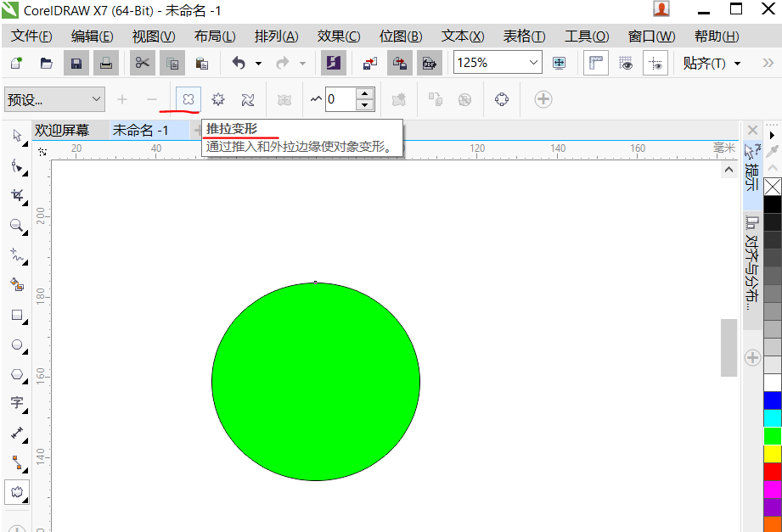Open the 位图(B) menu

point(401,36)
